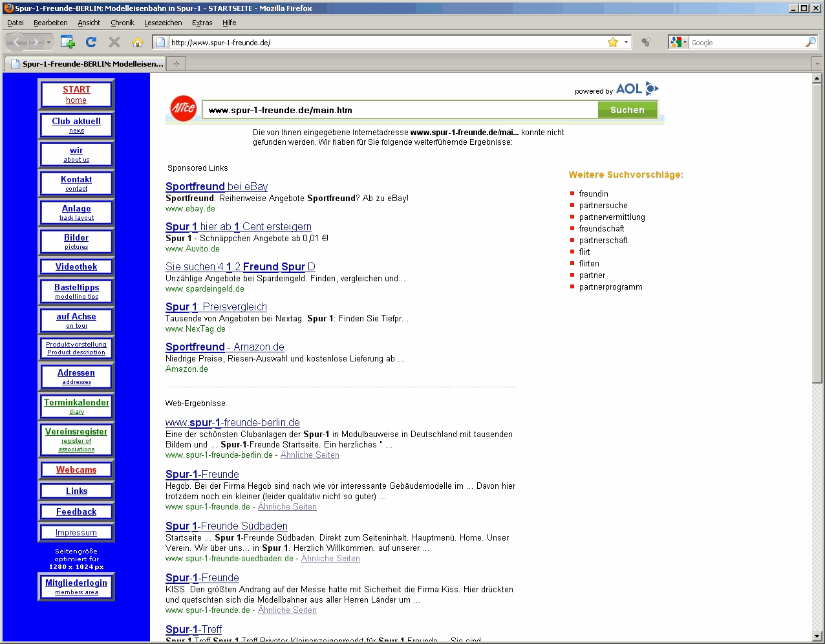Click the scrollbar down arrow

click(x=817, y=636)
